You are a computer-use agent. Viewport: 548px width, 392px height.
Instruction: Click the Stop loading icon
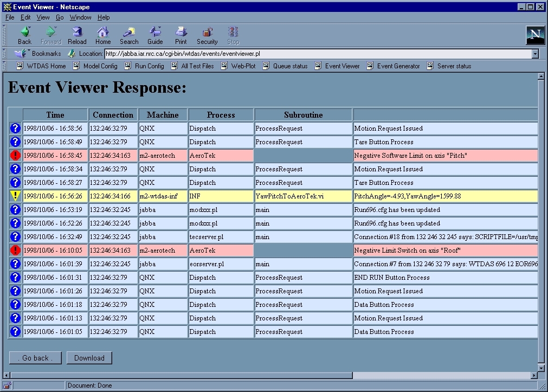pos(233,35)
